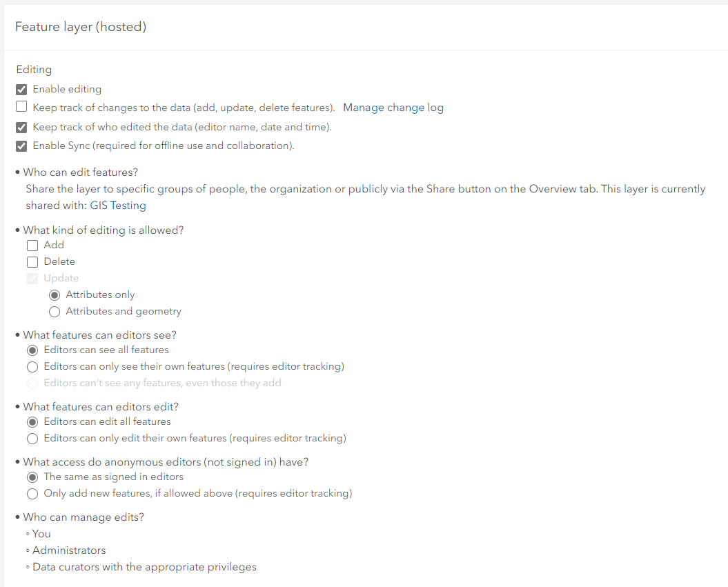
Task: Choose Editors can see all features
Action: click(x=32, y=350)
